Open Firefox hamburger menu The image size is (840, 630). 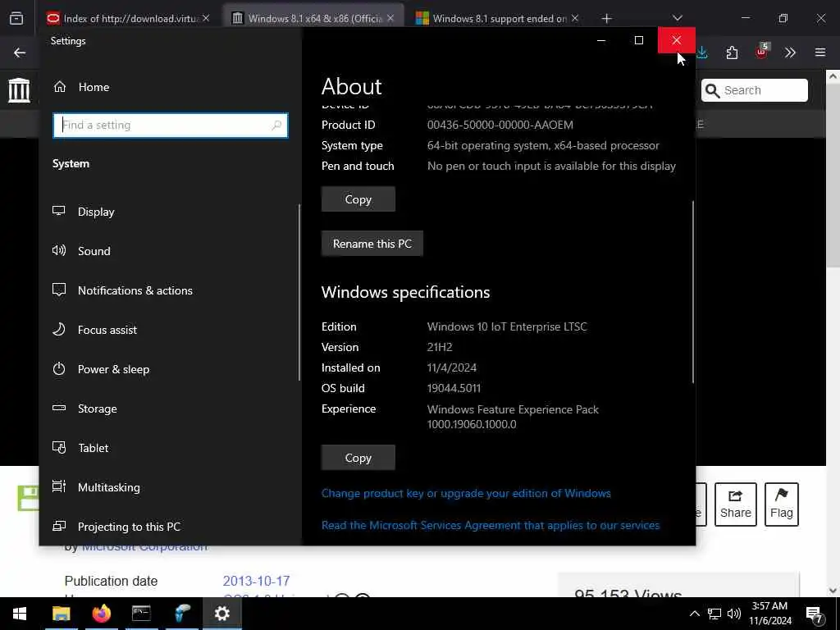(820, 52)
